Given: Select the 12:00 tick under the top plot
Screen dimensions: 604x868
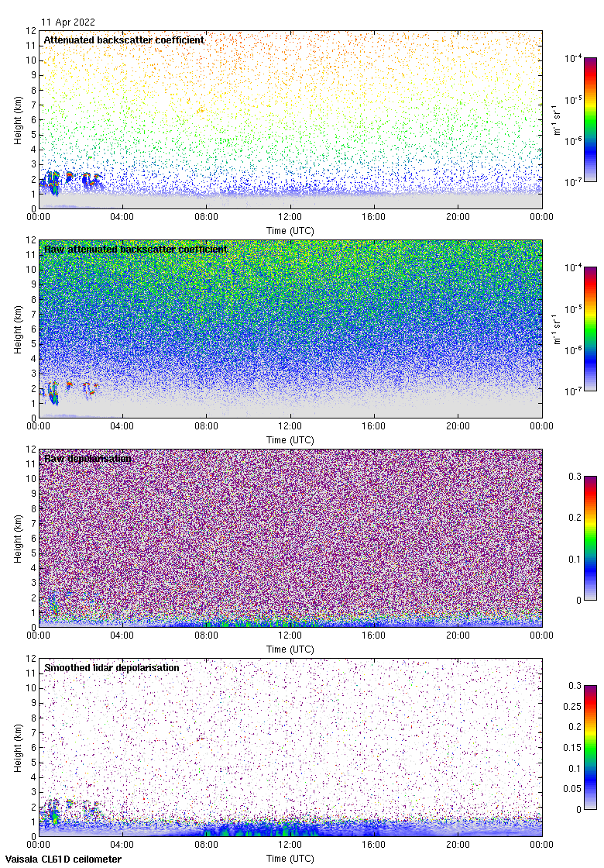Looking at the screenshot, I should click(290, 218).
